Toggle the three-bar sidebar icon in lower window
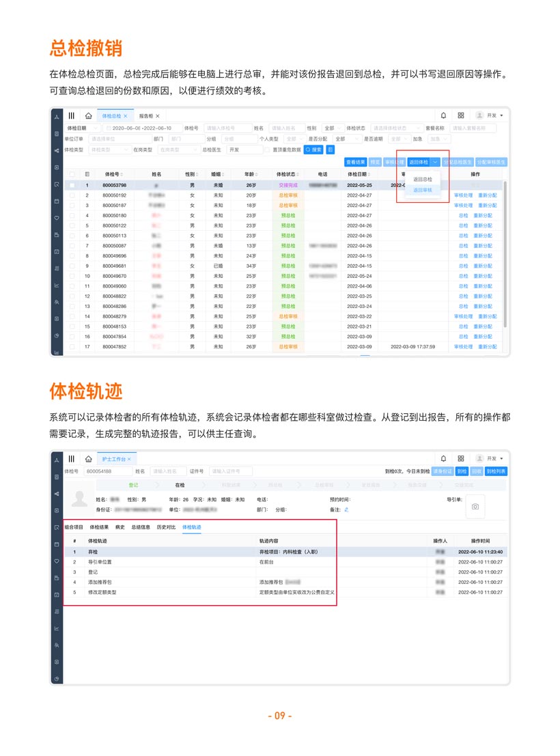 71,459
